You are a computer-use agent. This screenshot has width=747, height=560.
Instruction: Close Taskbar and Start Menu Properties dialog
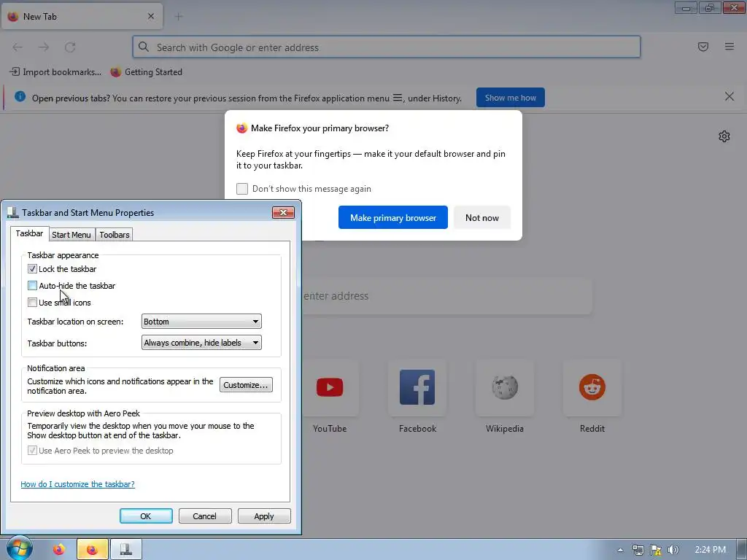(x=283, y=212)
